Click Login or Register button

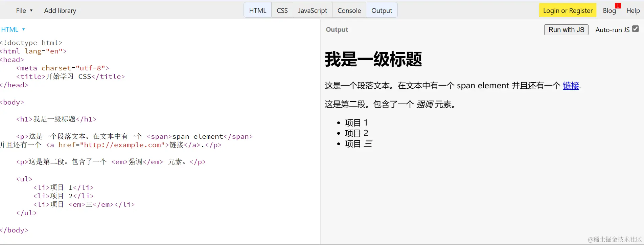(568, 10)
